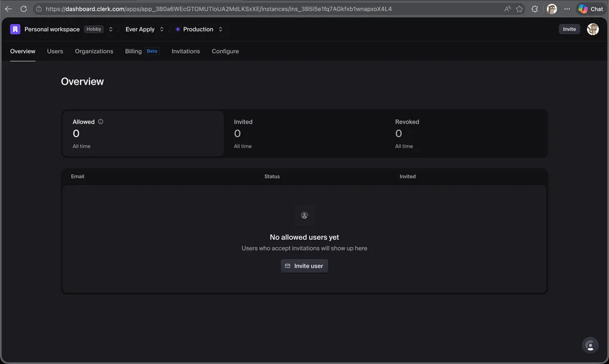The height and width of the screenshot is (364, 609).
Task: Open the browser more options ellipsis menu
Action: pos(567,9)
